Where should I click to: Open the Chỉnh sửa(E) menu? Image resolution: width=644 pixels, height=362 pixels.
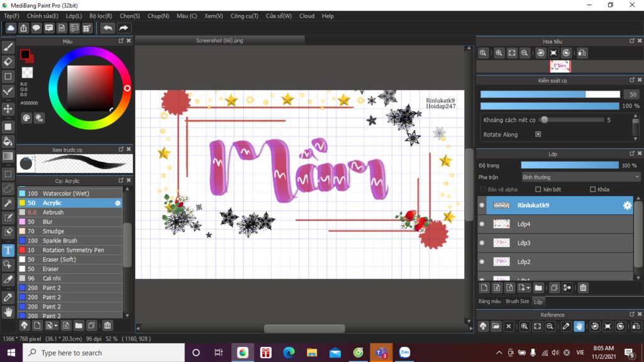[42, 16]
